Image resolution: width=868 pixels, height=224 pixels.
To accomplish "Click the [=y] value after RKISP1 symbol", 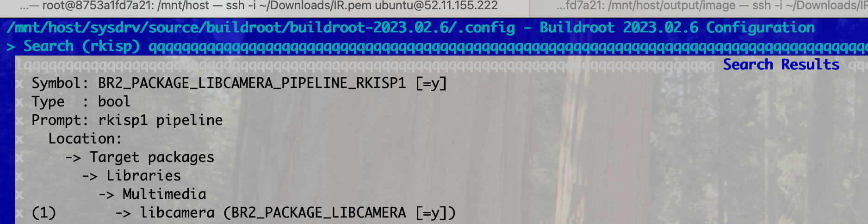I will pyautogui.click(x=431, y=83).
